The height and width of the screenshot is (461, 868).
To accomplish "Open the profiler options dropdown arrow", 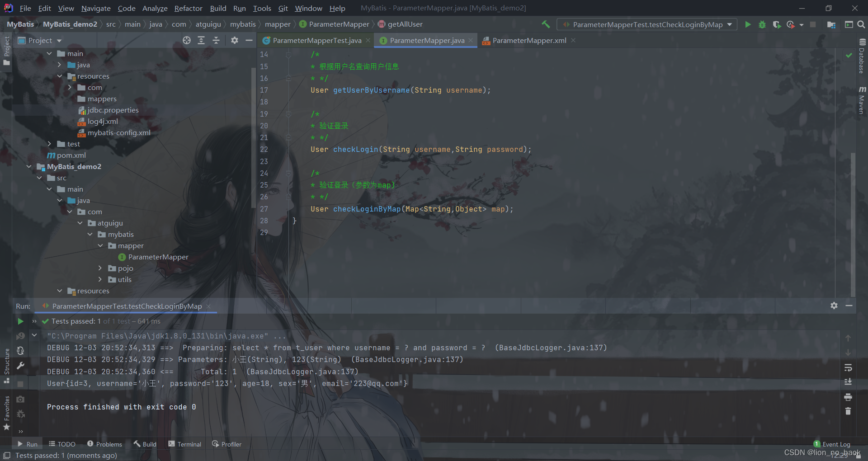I will click(x=801, y=24).
